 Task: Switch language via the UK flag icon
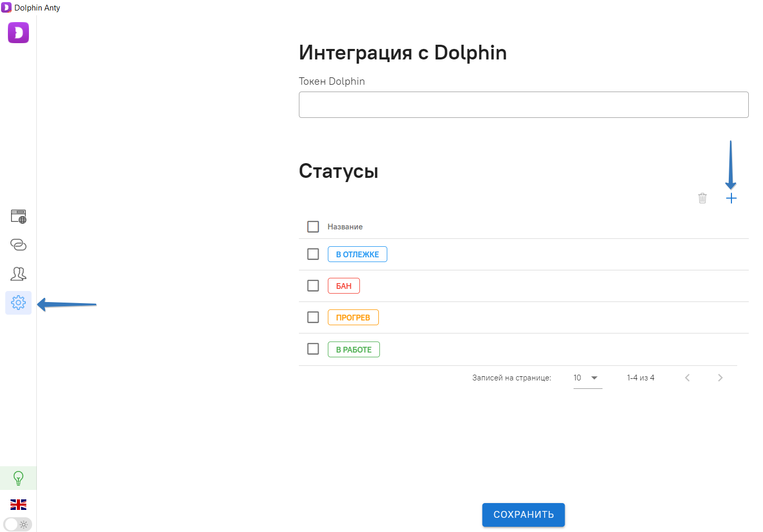(18, 505)
